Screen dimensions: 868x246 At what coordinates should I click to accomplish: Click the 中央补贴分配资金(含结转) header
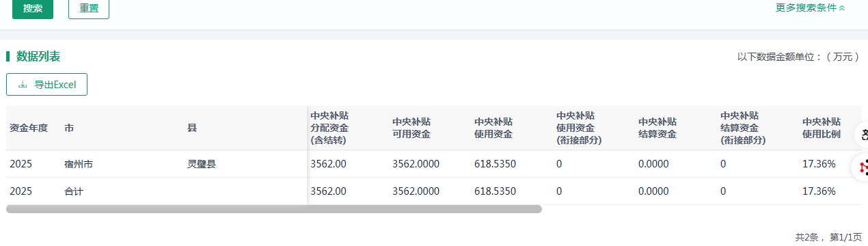tap(329, 128)
